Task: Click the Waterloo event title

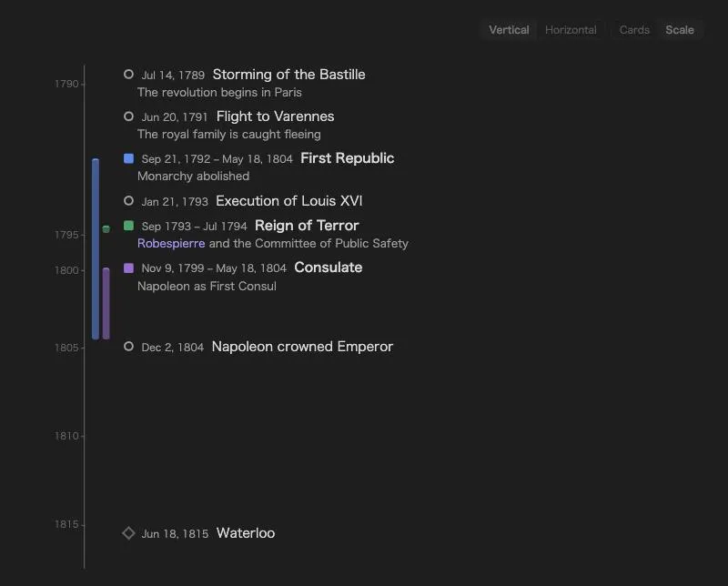Action: click(246, 533)
